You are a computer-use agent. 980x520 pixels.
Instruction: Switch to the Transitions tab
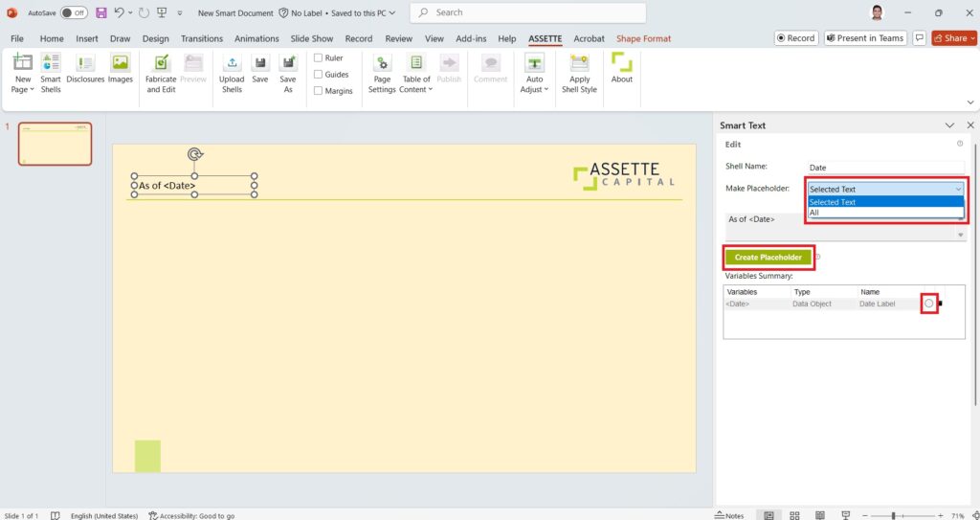(x=202, y=39)
